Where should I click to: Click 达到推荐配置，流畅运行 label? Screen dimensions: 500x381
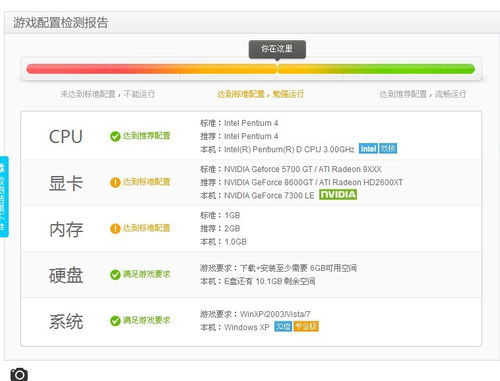pos(422,94)
